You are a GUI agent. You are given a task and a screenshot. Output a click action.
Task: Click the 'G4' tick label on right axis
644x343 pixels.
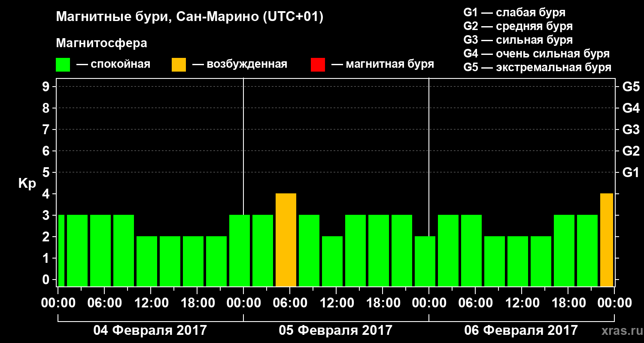tap(631, 108)
